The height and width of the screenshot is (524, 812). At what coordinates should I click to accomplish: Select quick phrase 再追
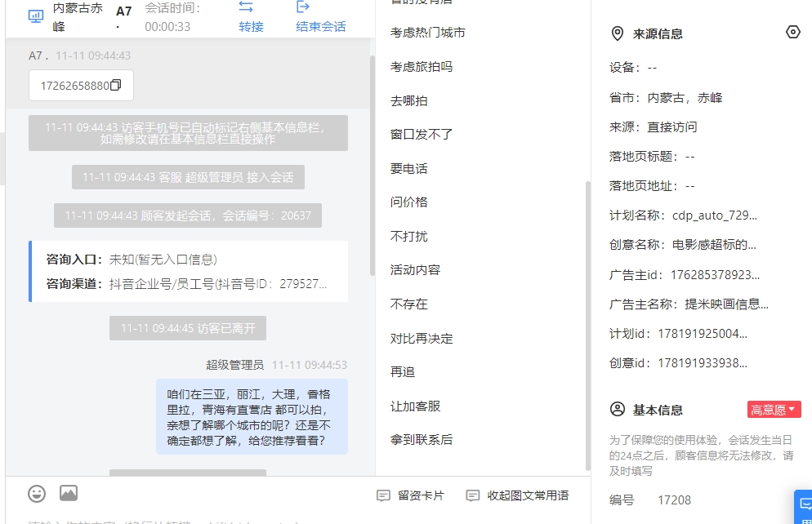point(403,372)
